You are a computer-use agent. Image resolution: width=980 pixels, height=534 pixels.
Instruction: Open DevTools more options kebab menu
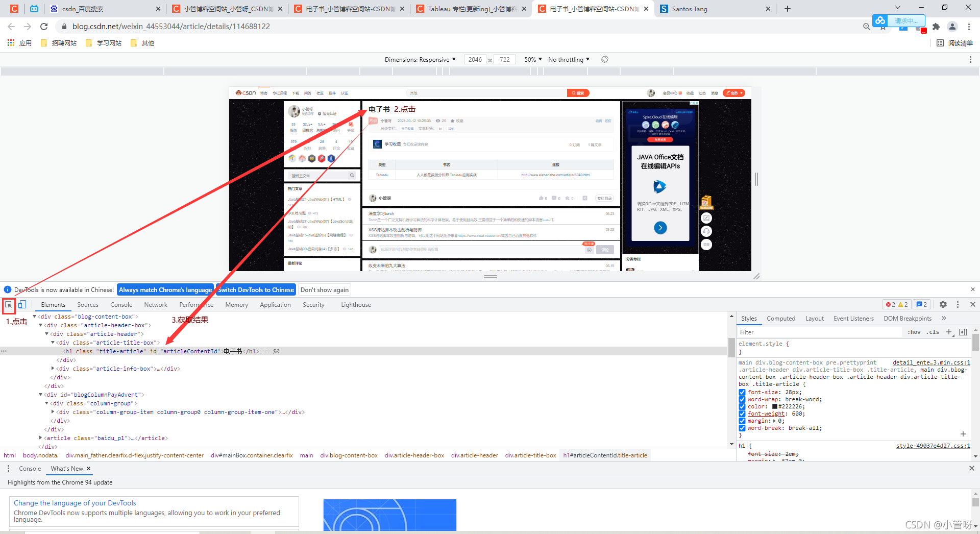(x=958, y=304)
